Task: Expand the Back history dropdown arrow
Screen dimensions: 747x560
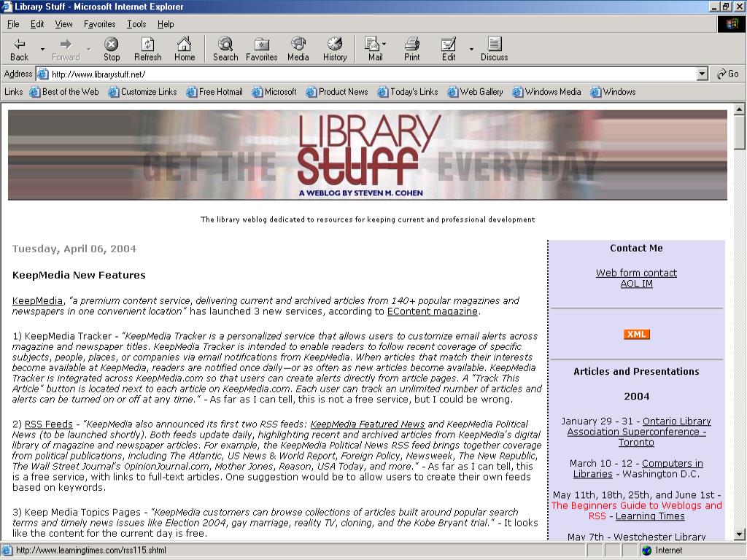Action: (42, 49)
